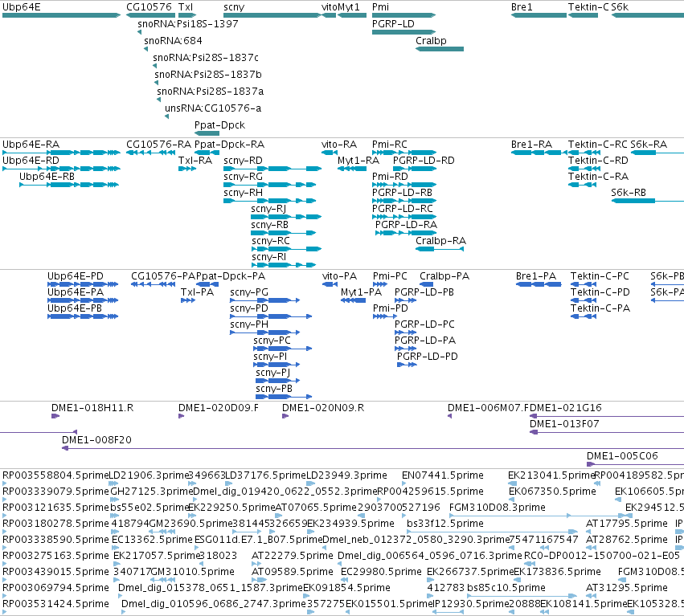Select the Bre1-PA protein label
The height and width of the screenshot is (616, 684).
click(536, 276)
